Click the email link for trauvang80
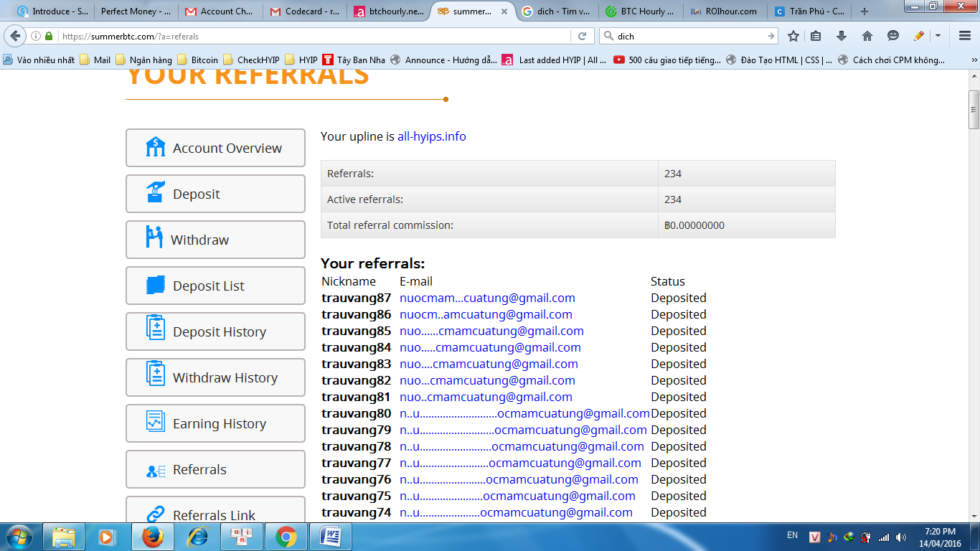 pos(524,413)
